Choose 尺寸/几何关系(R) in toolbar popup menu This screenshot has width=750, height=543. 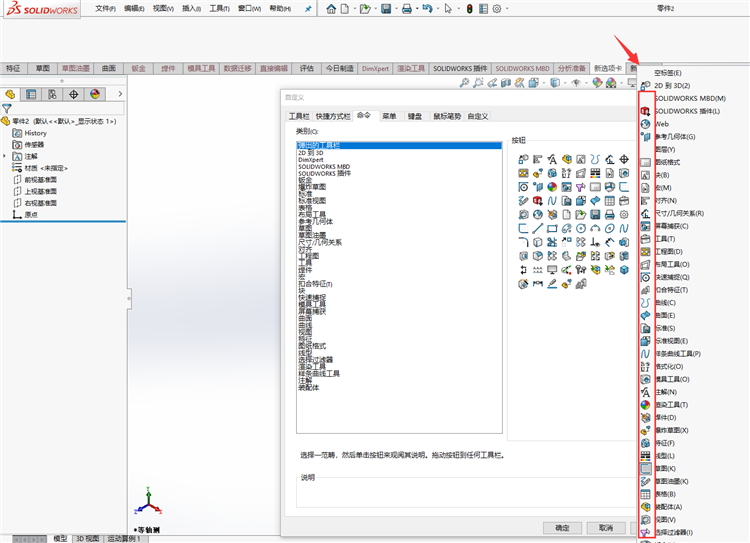tap(679, 213)
